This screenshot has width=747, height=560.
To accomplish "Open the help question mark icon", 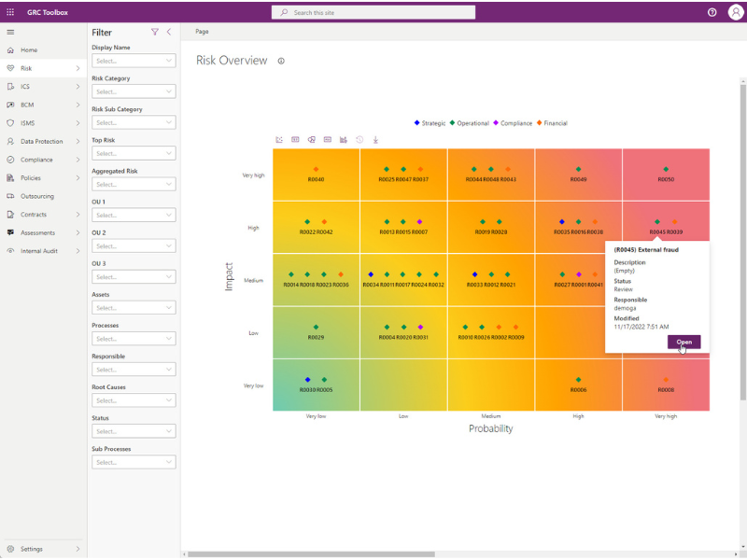I will point(712,12).
